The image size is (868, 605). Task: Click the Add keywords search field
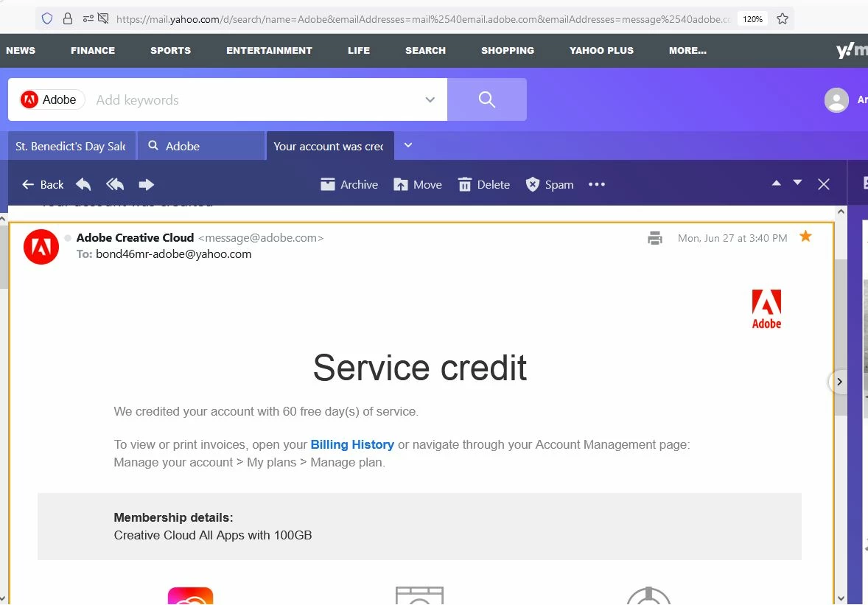click(x=255, y=99)
